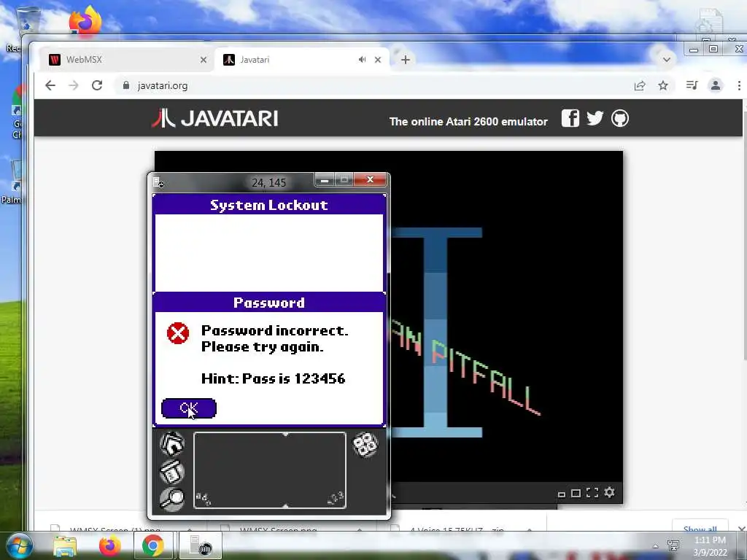747x560 pixels.
Task: Tap the Palm Menu silkscreen icon
Action: pyautogui.click(x=172, y=472)
